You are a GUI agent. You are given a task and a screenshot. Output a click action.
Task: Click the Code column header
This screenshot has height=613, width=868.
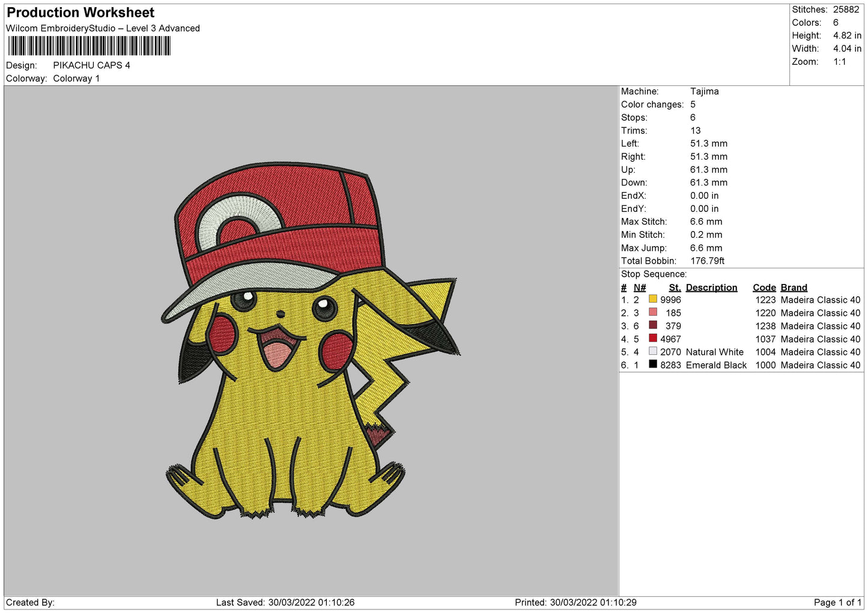pyautogui.click(x=764, y=288)
